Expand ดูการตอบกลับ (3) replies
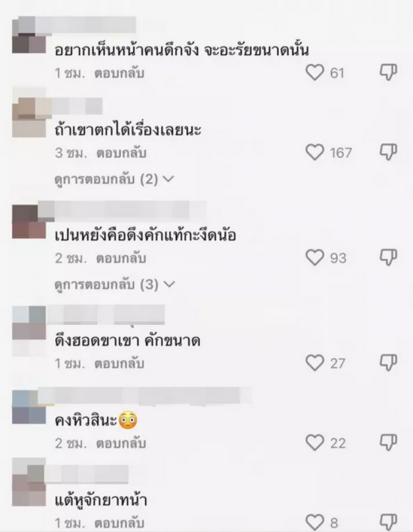This screenshot has width=413, height=532. pos(115,284)
